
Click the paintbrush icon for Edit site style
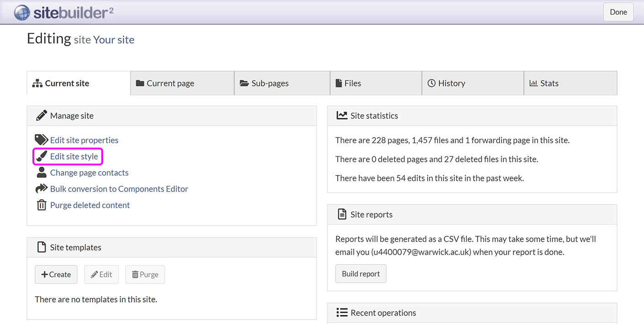[41, 156]
